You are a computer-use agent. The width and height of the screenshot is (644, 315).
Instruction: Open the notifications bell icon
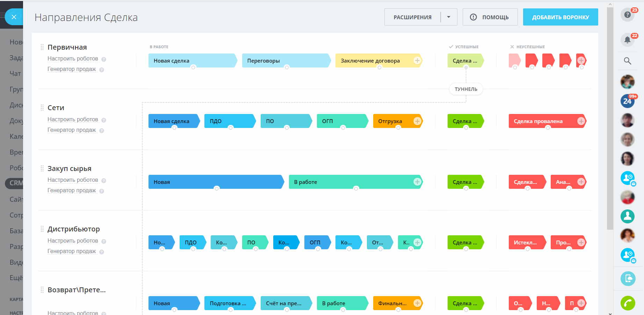tap(628, 40)
